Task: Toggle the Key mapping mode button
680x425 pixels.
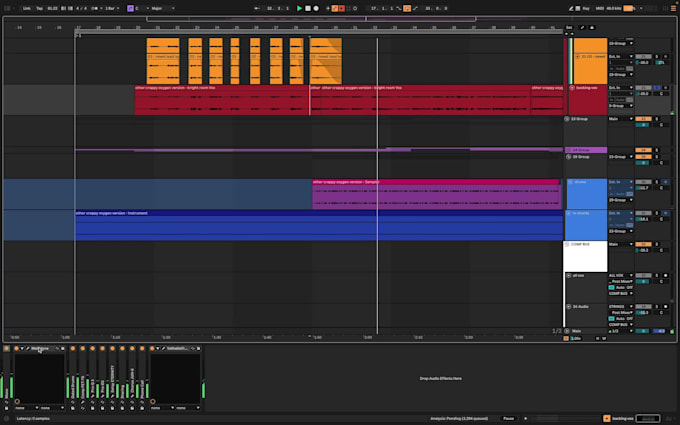Action: 586,8
